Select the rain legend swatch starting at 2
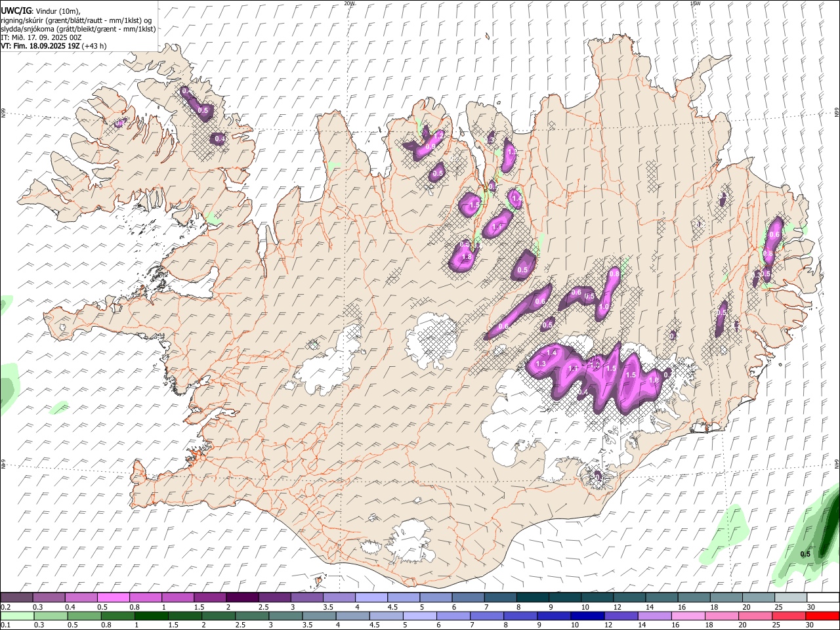The width and height of the screenshot is (840, 630). (219, 616)
